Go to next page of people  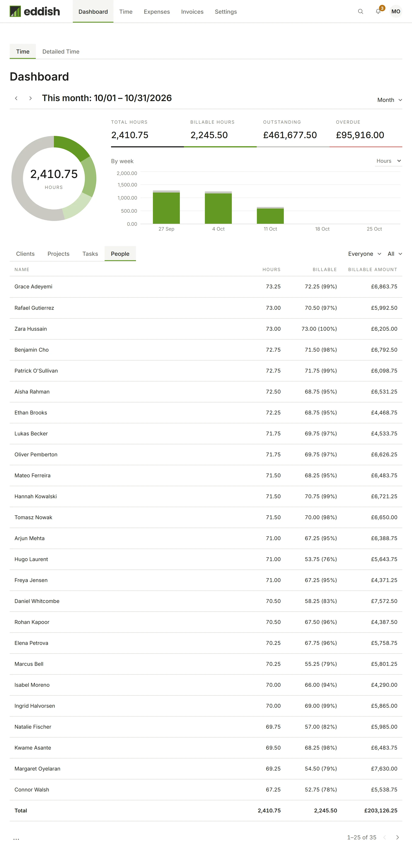[x=398, y=837]
